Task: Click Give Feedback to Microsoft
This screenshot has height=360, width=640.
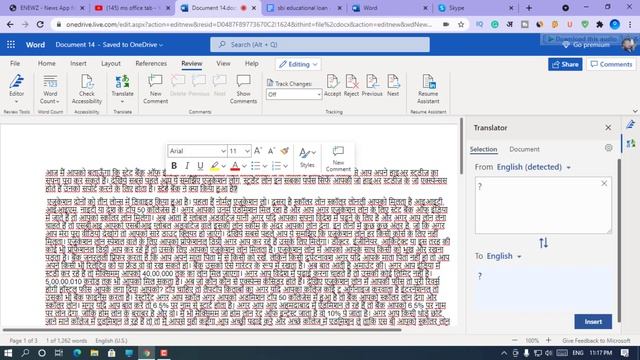Action: click(596, 340)
